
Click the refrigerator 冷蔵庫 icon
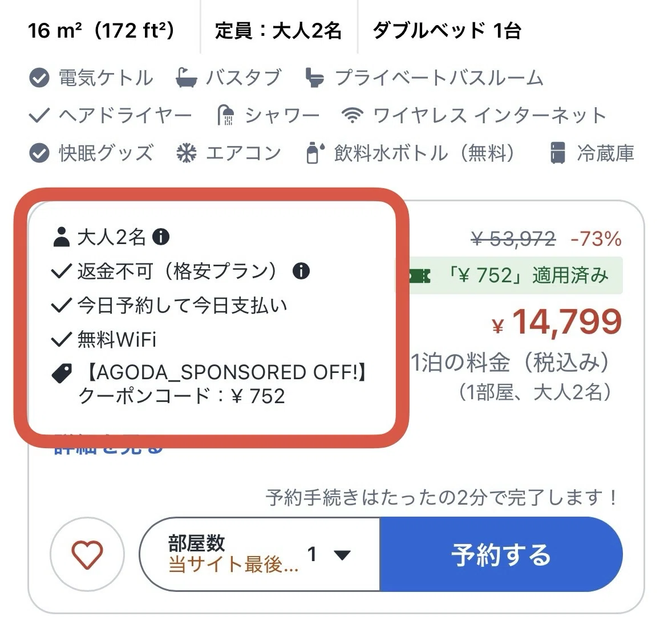557,153
